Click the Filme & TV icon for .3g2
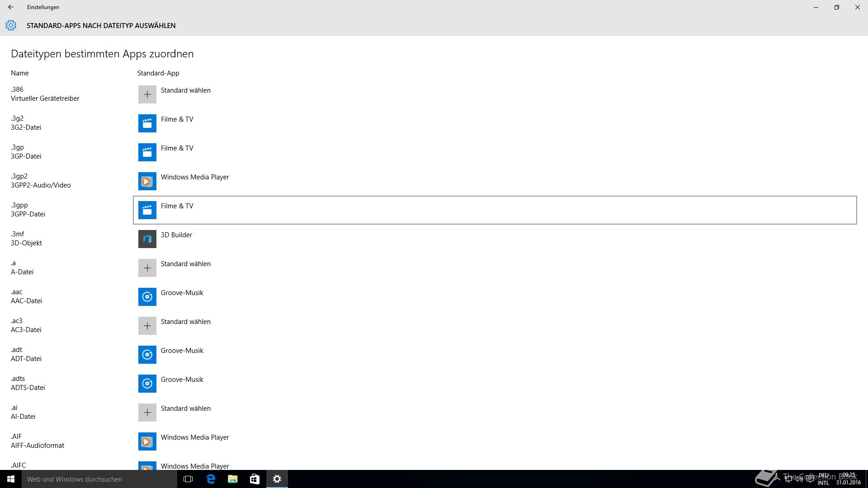The image size is (868, 488). pos(147,123)
